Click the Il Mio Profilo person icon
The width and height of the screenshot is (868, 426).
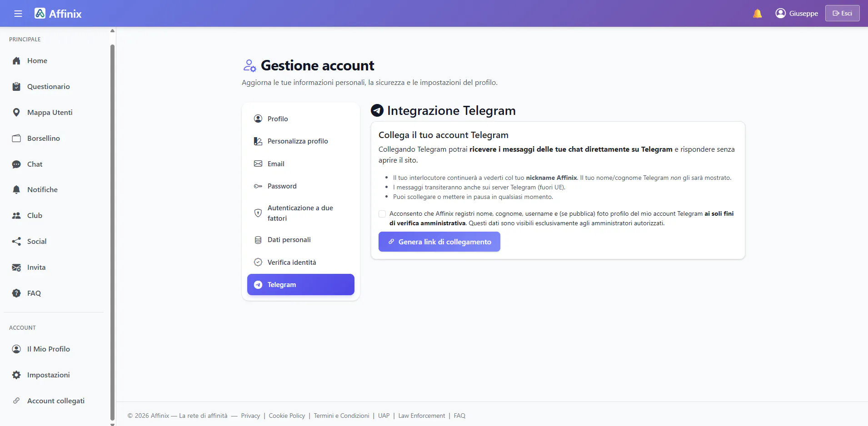pos(16,349)
